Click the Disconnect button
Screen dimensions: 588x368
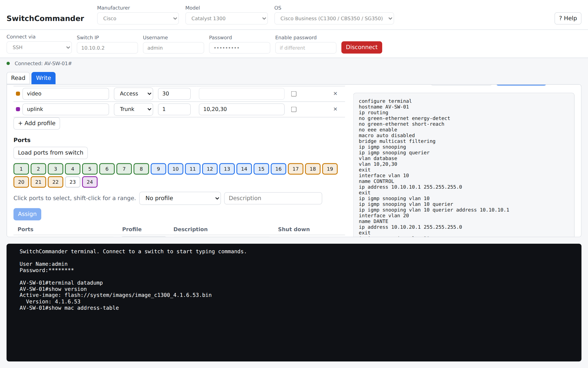362,47
